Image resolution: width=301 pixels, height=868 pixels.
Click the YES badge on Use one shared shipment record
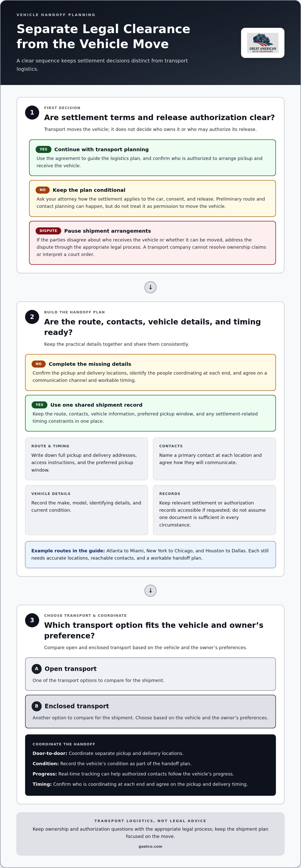pyautogui.click(x=39, y=405)
